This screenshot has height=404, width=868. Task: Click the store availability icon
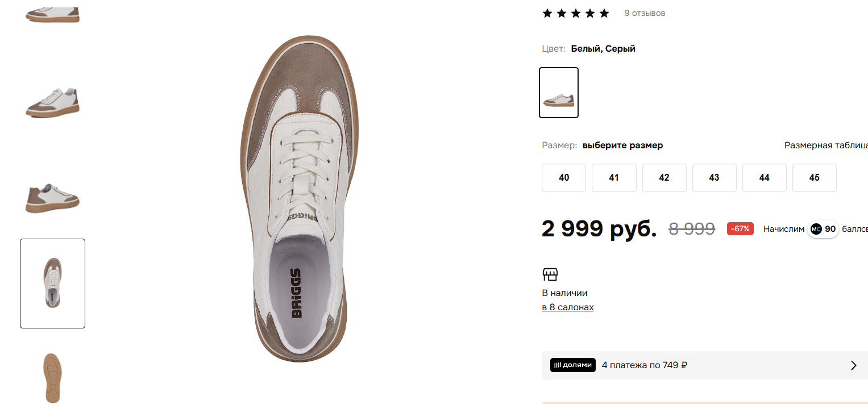(550, 275)
